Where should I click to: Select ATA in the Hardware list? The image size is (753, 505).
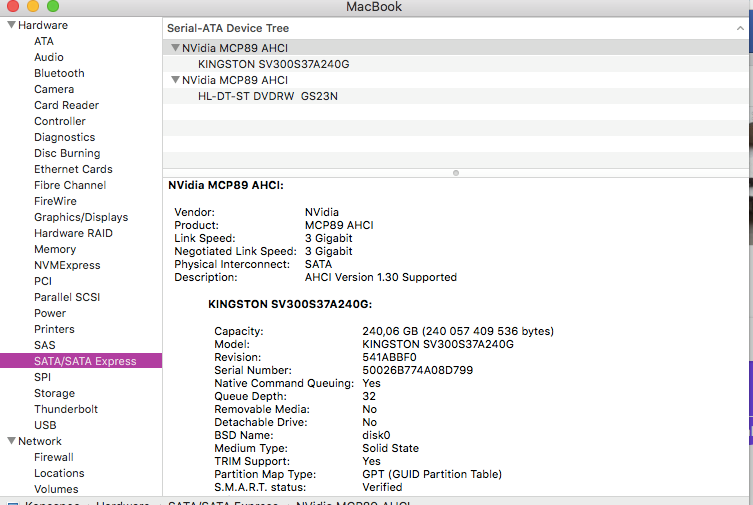[x=44, y=41]
